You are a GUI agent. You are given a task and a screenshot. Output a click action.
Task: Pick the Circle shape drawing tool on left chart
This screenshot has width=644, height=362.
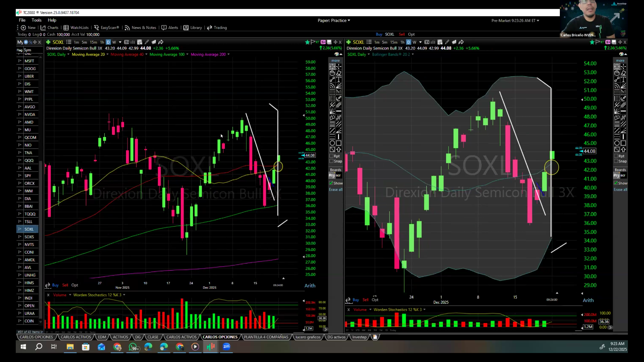[332, 143]
